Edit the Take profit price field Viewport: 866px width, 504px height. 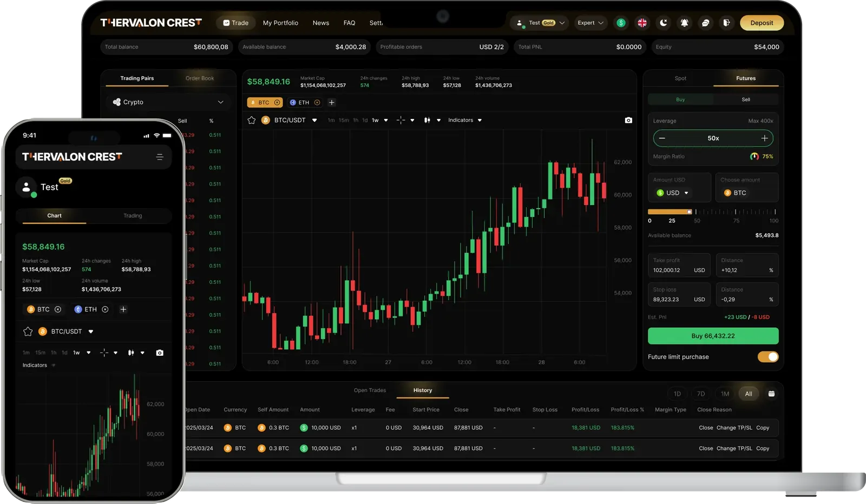pyautogui.click(x=679, y=265)
